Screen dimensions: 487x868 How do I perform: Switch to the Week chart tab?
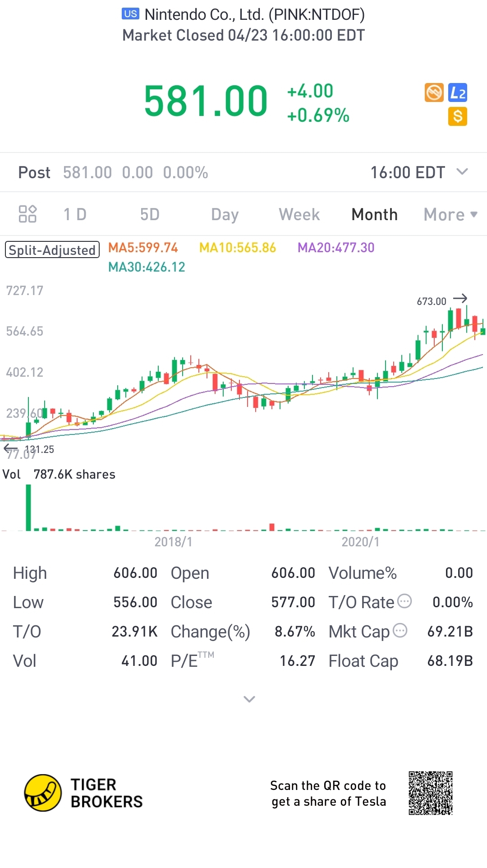299,215
